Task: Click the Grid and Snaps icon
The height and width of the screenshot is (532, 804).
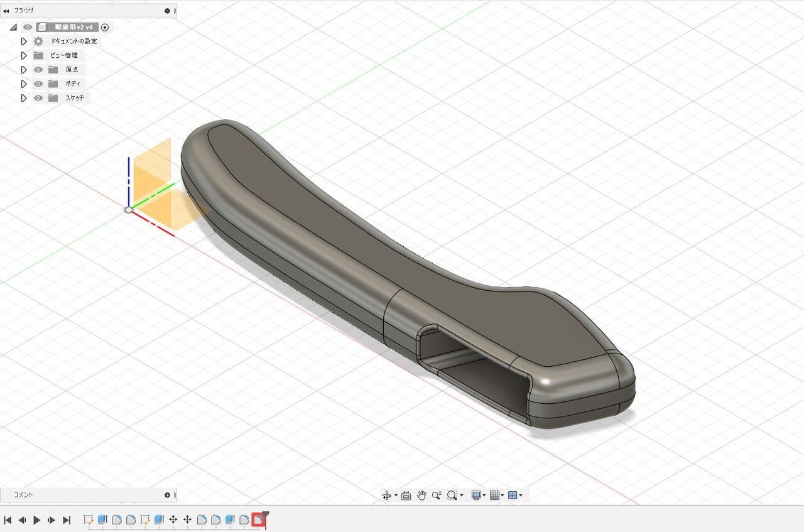Action: coord(494,496)
